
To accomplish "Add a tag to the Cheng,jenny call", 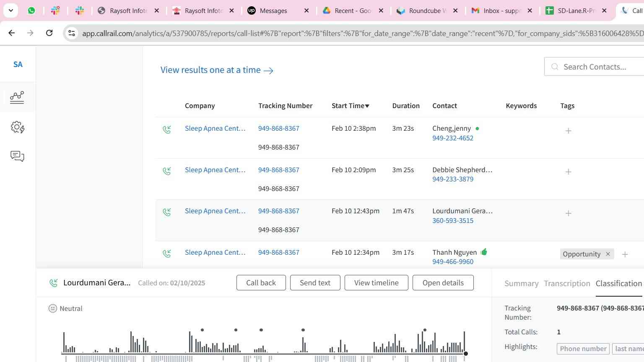I will [x=569, y=131].
